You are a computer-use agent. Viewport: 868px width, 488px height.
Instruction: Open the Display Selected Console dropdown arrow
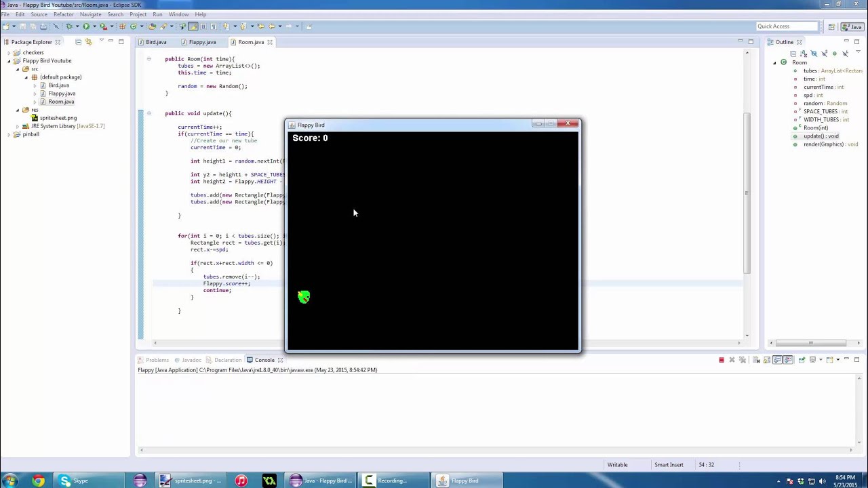[x=821, y=360]
